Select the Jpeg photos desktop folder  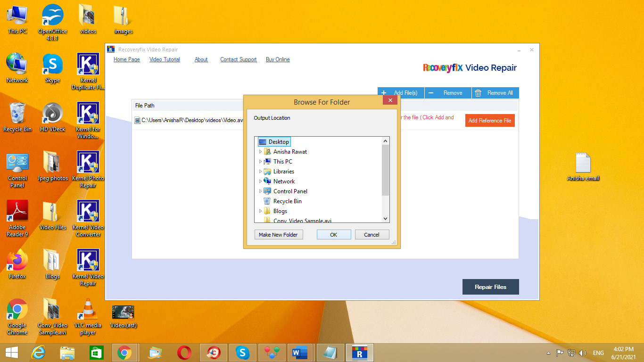coord(53,166)
